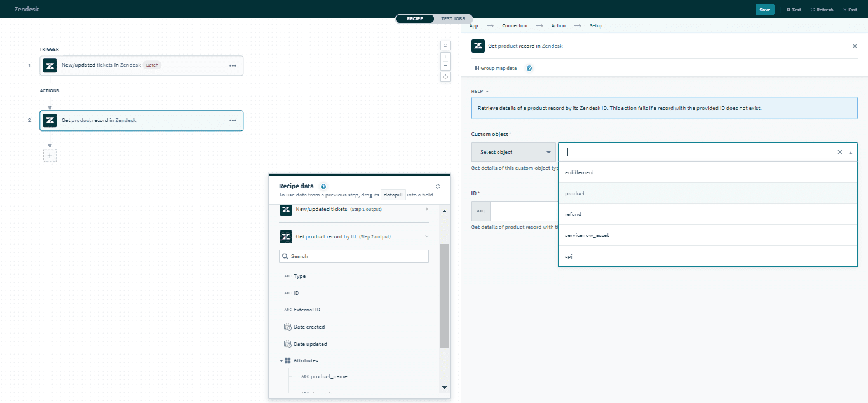The image size is (868, 403).
Task: Zoom out on the recipe canvas
Action: click(445, 65)
